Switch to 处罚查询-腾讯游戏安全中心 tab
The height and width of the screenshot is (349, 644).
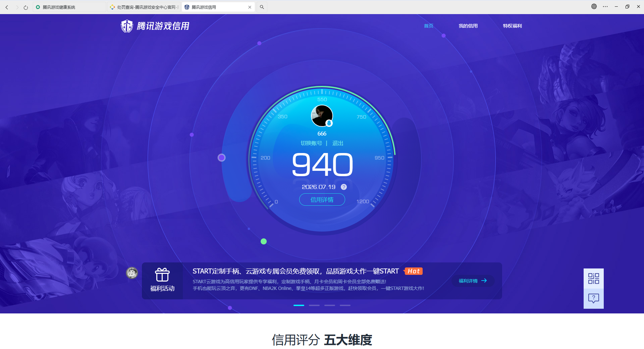[x=144, y=7]
